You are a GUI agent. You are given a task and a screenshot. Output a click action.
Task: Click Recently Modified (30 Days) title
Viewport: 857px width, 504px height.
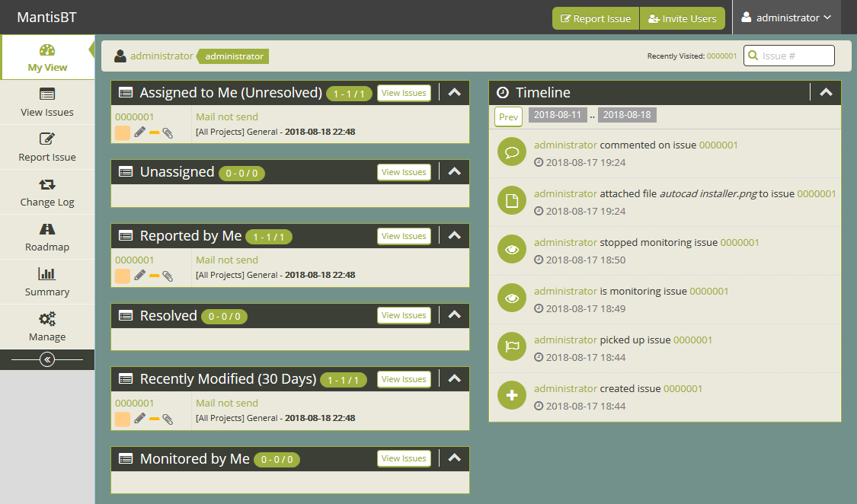pyautogui.click(x=228, y=379)
